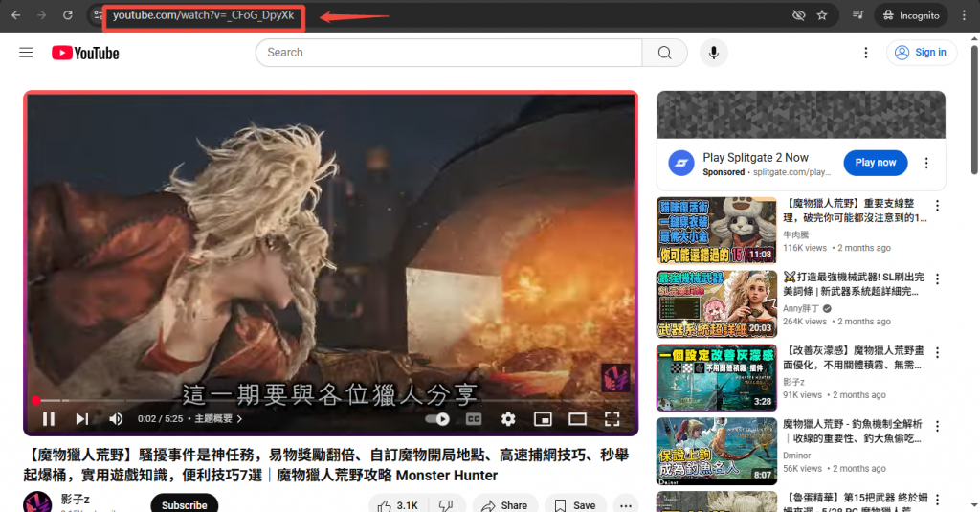980x512 pixels.
Task: Open the Chrome three-dot menu
Action: coord(964,15)
